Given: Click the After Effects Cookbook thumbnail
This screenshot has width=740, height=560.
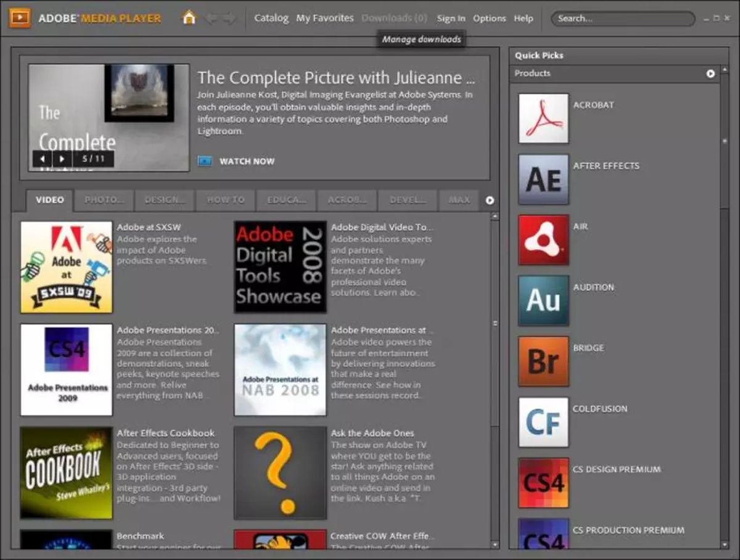Looking at the screenshot, I should pos(67,473).
